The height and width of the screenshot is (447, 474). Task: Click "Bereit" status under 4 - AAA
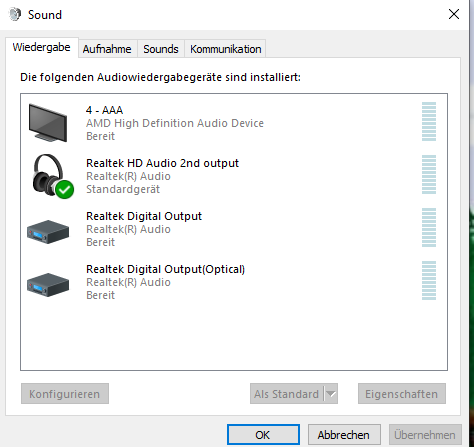100,136
